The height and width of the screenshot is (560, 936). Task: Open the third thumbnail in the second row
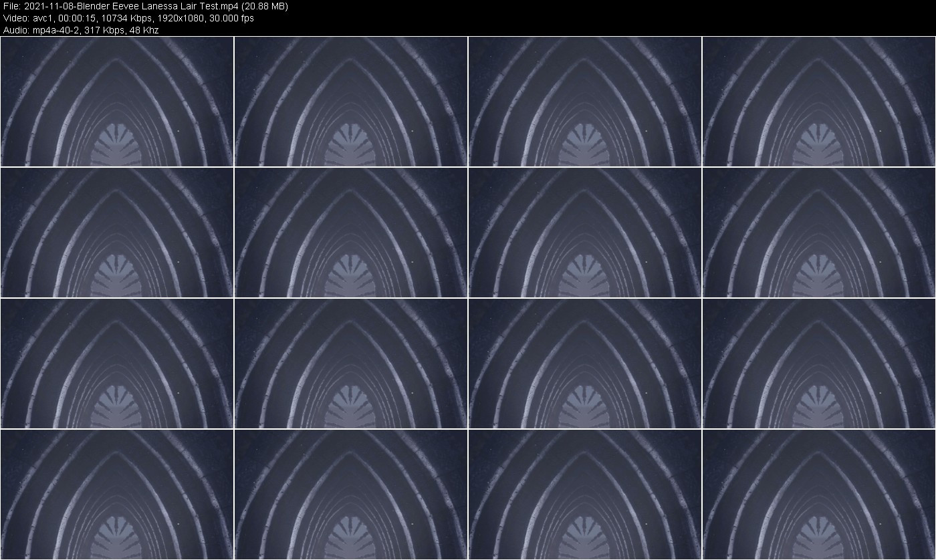[x=585, y=232]
